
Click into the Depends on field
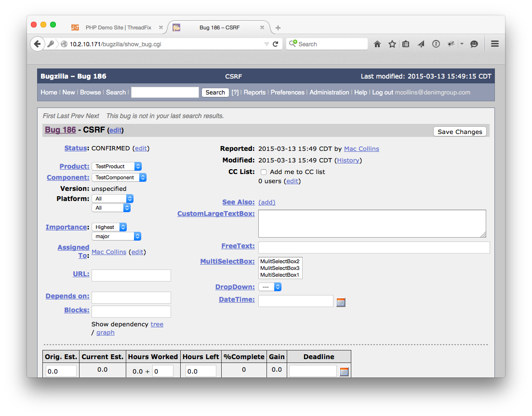(131, 297)
